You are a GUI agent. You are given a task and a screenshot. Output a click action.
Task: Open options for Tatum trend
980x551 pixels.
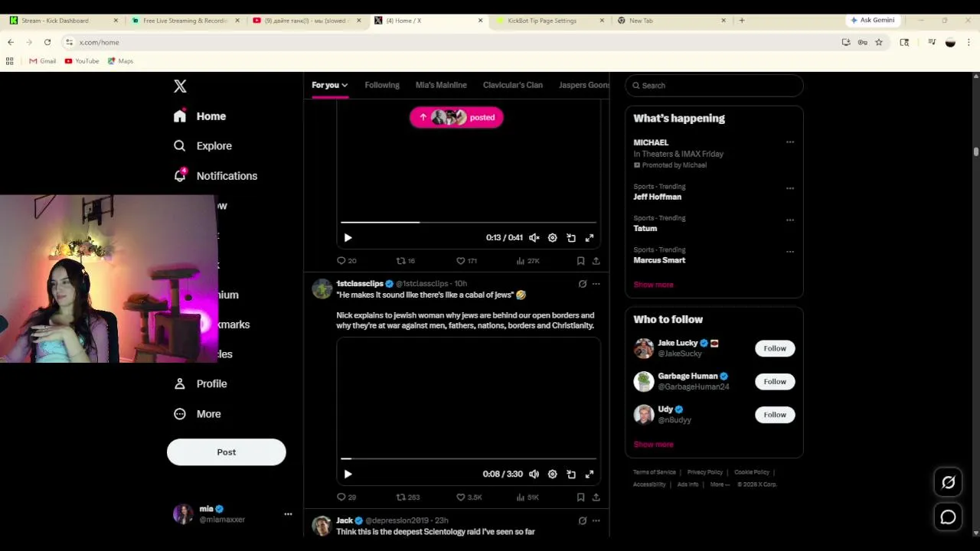coord(790,220)
